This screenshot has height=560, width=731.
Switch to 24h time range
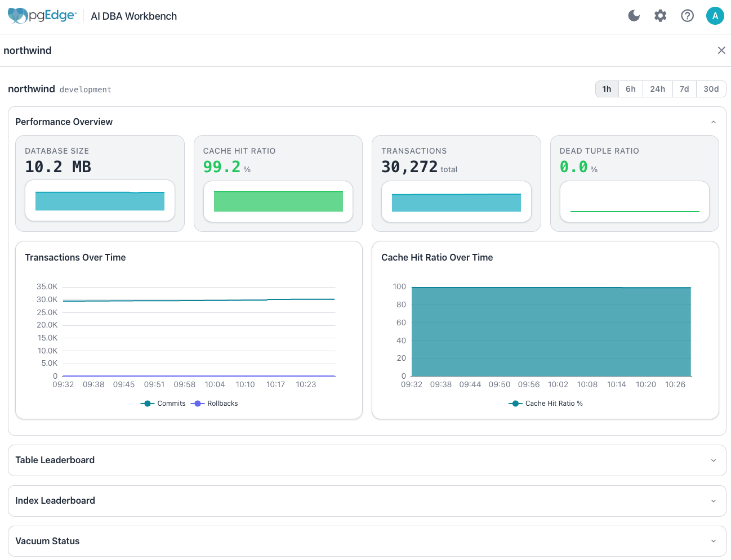658,89
